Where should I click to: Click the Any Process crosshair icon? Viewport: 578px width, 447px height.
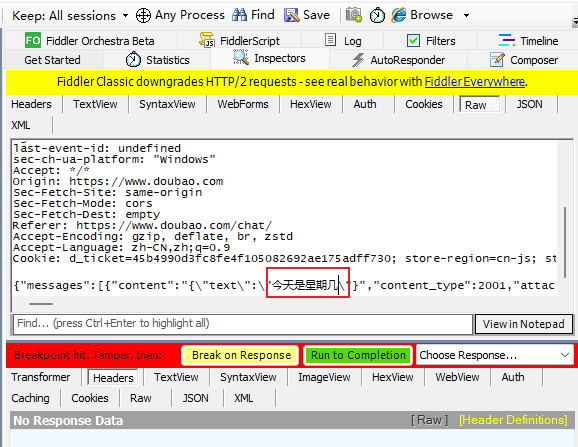click(x=143, y=15)
